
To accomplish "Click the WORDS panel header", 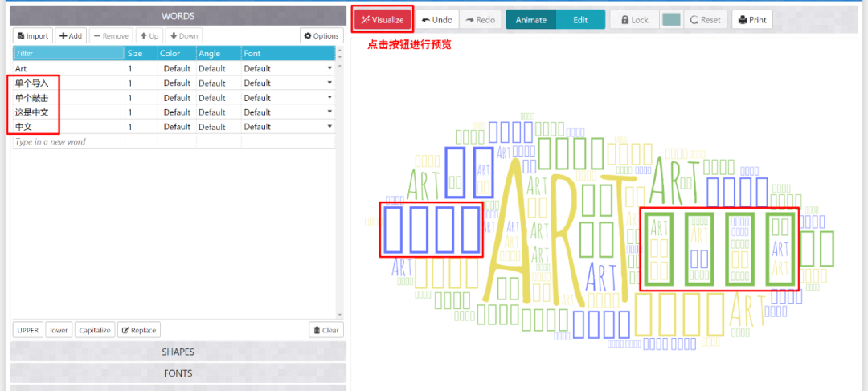I will [x=178, y=16].
